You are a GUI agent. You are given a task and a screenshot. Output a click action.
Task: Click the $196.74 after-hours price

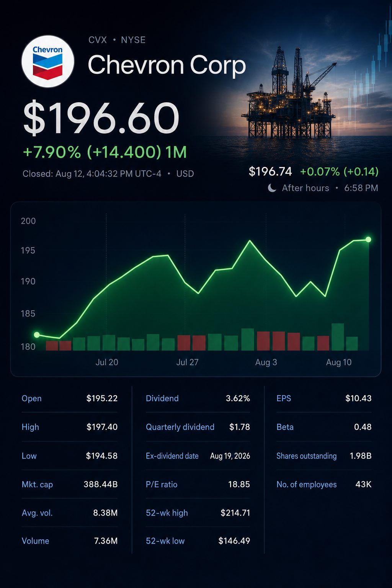pyautogui.click(x=270, y=171)
